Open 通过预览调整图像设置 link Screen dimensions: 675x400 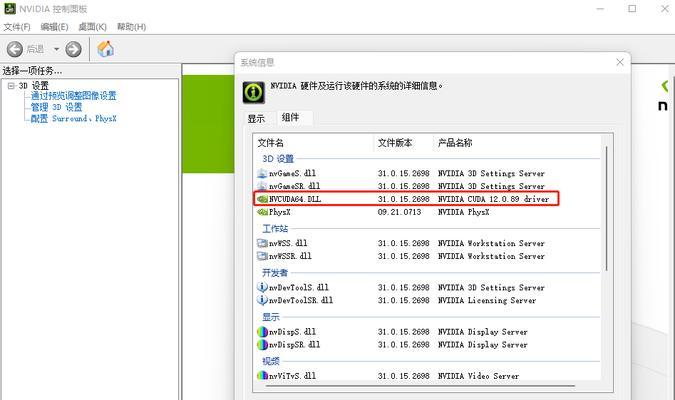pyautogui.click(x=73, y=96)
